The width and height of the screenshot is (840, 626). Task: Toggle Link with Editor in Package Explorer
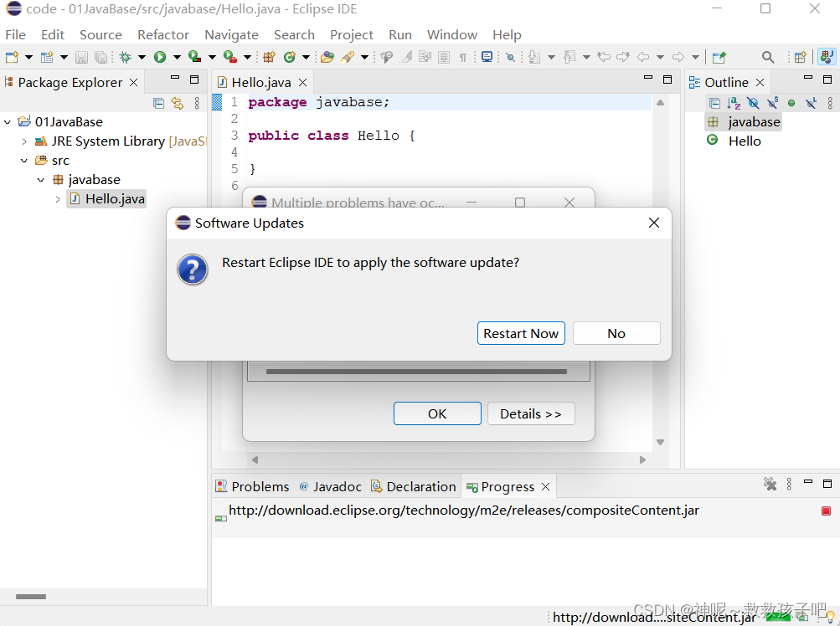178,103
